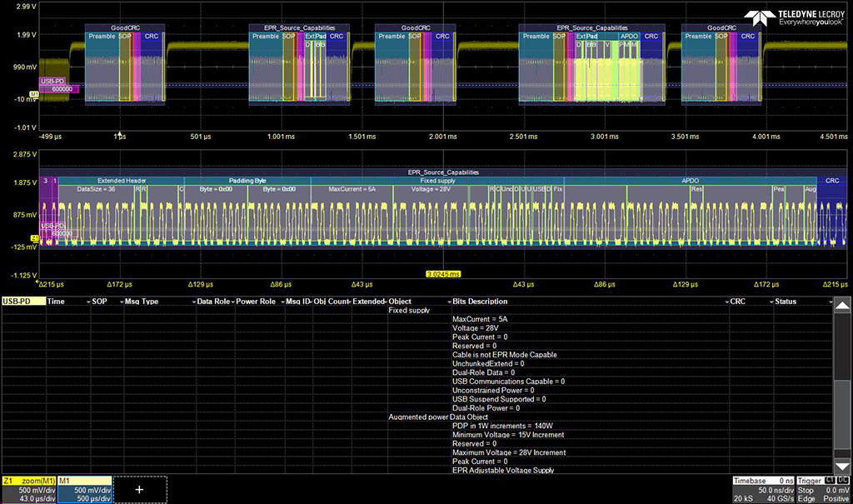Click the M1 trace level marker

pyautogui.click(x=34, y=92)
